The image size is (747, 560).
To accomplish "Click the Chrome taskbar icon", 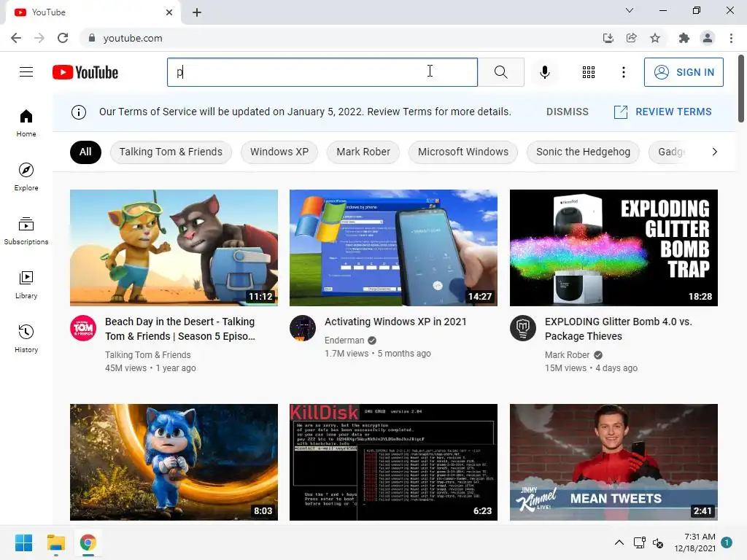I will click(88, 542).
